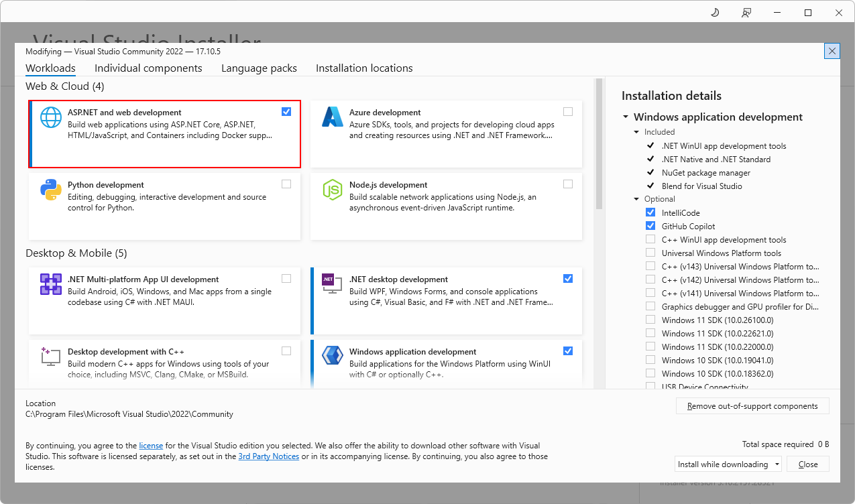Image resolution: width=855 pixels, height=504 pixels.
Task: Uncheck the GitHub Copilot optional component
Action: pos(650,226)
